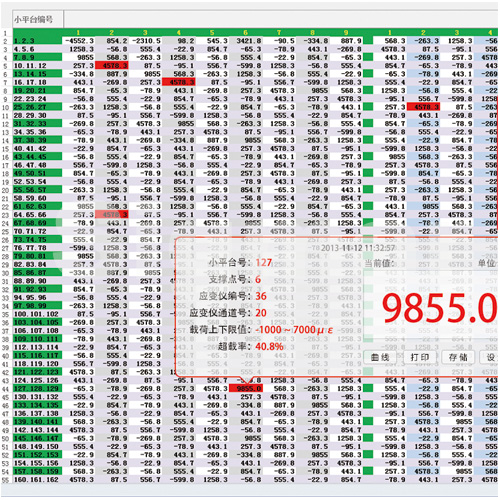500x500 pixels.
Task: Click the 存储 (save) button
Action: [x=458, y=357]
